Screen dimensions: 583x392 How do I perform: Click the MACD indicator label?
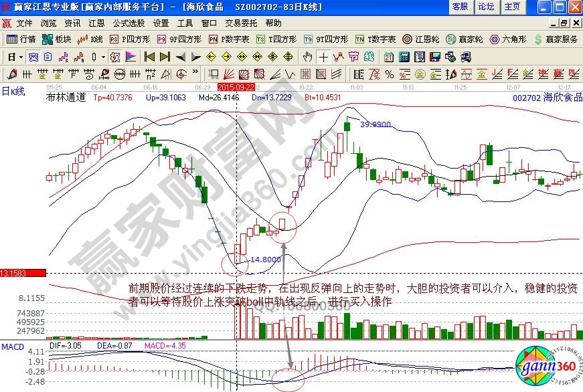[x=13, y=347]
